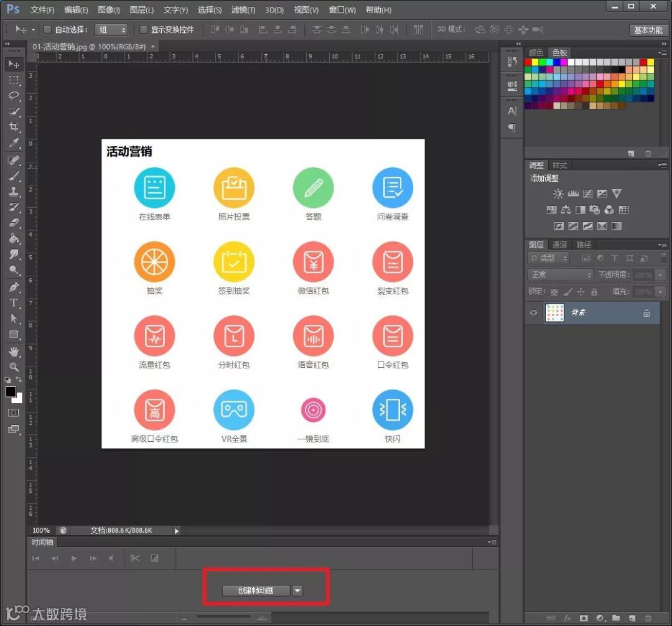
Task: Open the opacity slider dropdown
Action: coord(660,275)
